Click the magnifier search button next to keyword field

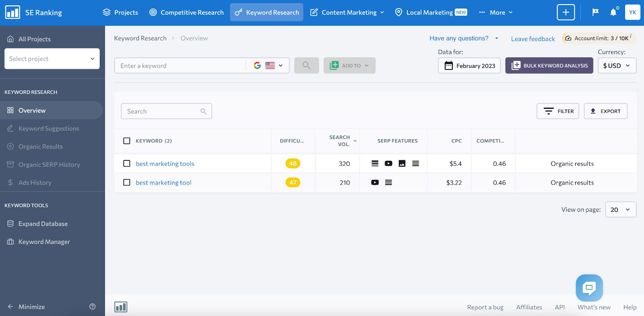point(306,65)
